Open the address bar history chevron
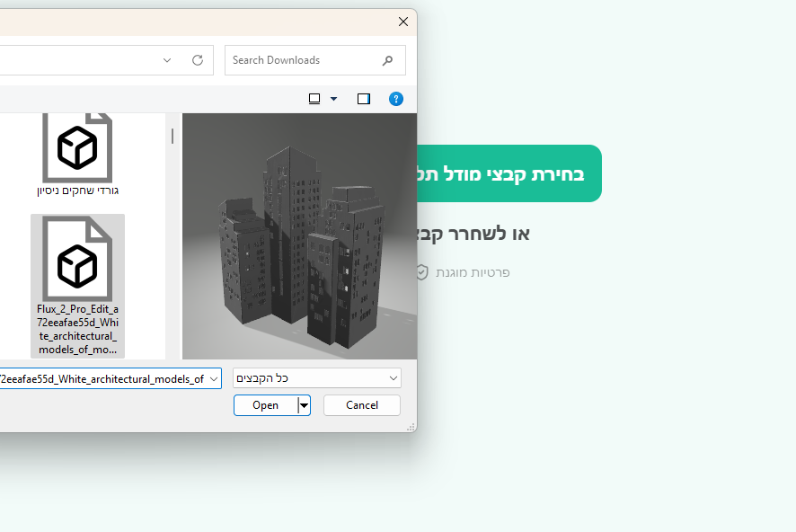Image resolution: width=796 pixels, height=532 pixels. 167,60
